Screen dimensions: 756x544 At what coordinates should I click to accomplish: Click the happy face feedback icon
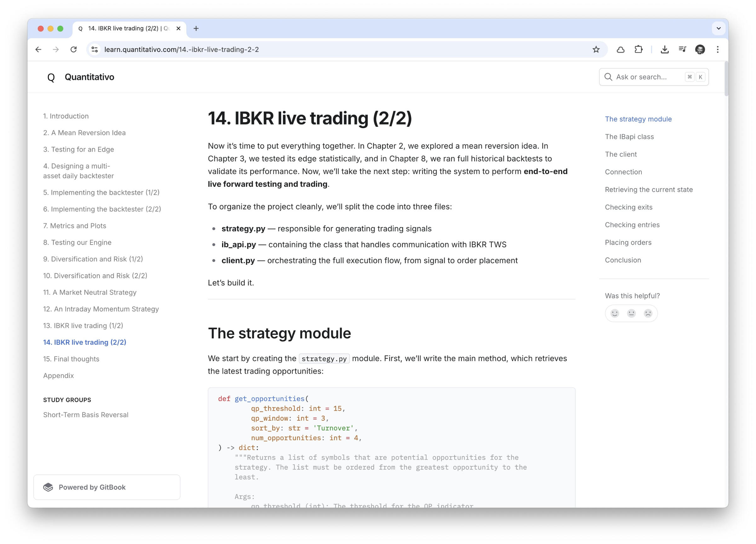click(x=615, y=313)
